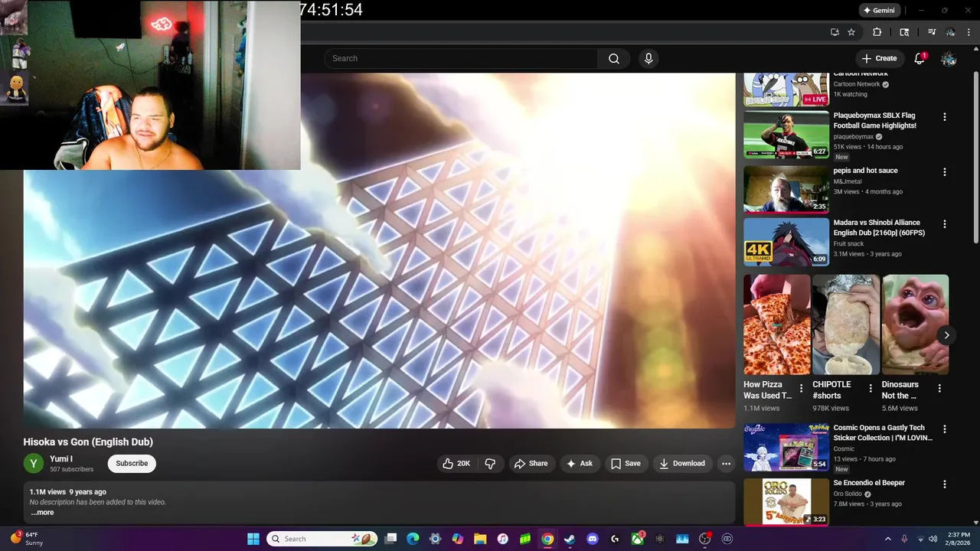
Task: Open options for Dinosaurs short
Action: click(939, 388)
